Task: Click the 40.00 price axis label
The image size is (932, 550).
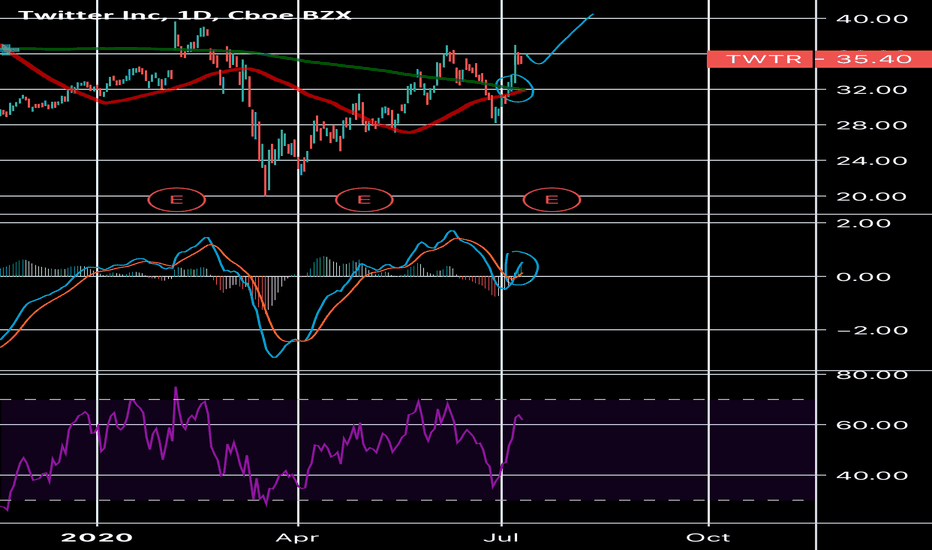Action: [872, 19]
